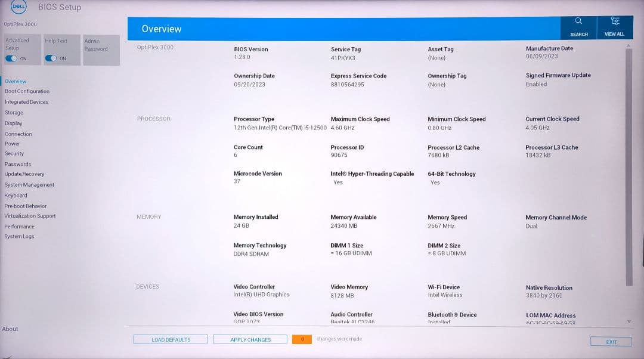Open Virtualization Support settings
644x359 pixels.
(x=30, y=216)
